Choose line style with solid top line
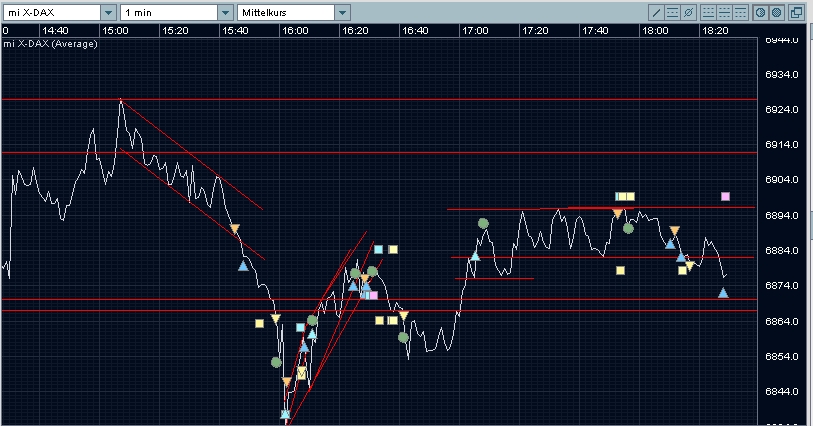The image size is (813, 426). (x=740, y=12)
